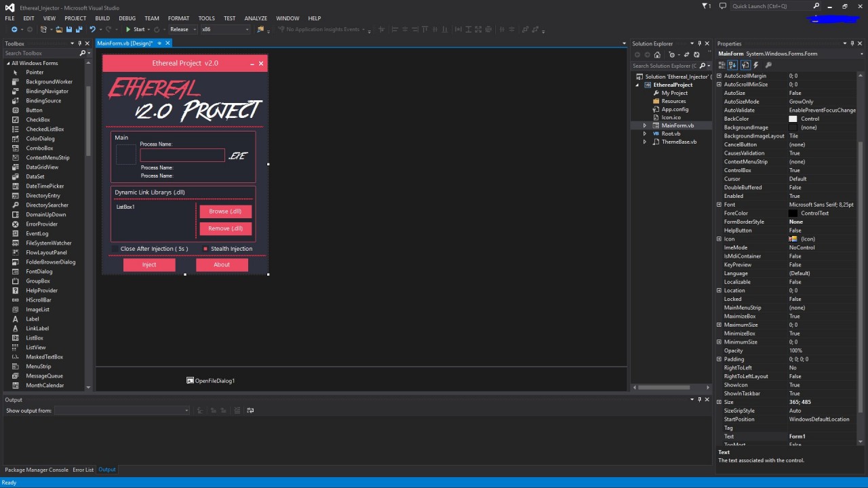The width and height of the screenshot is (868, 488).
Task: Open the Release configuration dropdown
Action: pos(195,29)
